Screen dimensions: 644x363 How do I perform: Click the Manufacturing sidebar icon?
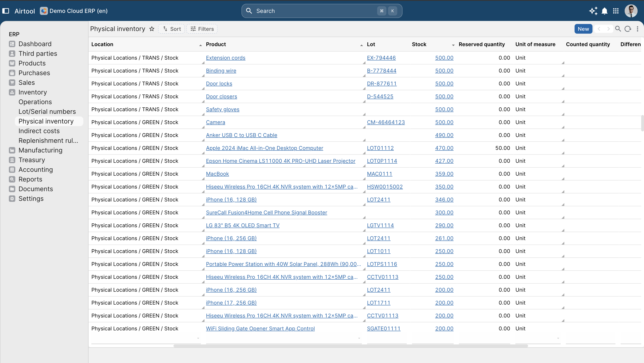(x=12, y=150)
